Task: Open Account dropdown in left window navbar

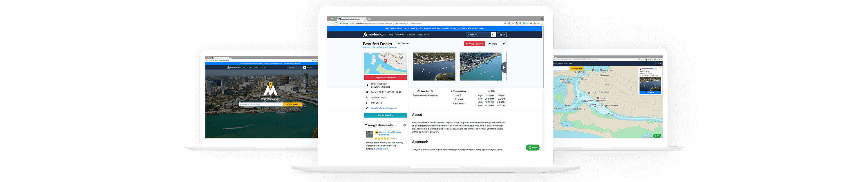Action: pyautogui.click(x=310, y=67)
